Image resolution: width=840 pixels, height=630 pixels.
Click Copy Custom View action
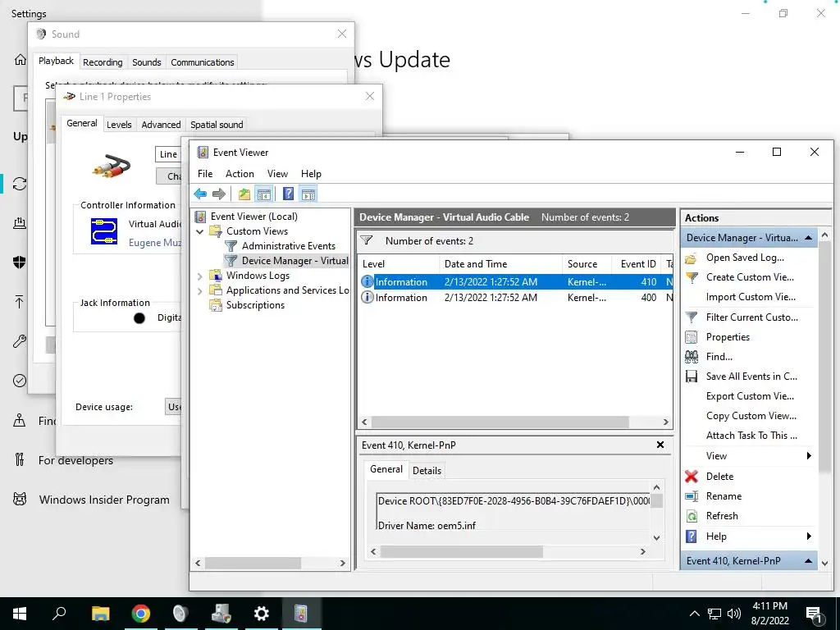pos(751,416)
